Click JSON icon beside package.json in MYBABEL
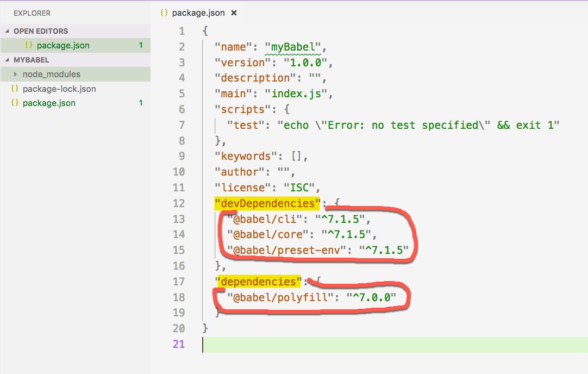Image resolution: width=588 pixels, height=374 pixels. click(x=15, y=103)
